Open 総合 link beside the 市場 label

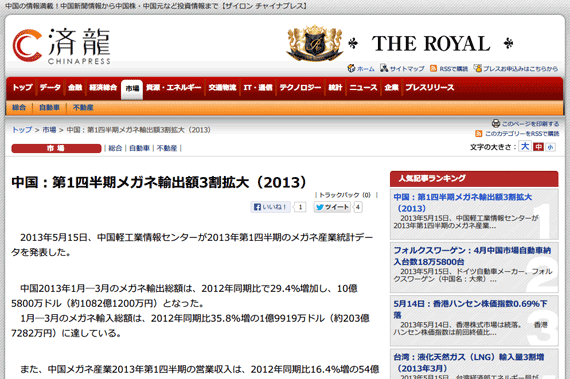(x=115, y=148)
